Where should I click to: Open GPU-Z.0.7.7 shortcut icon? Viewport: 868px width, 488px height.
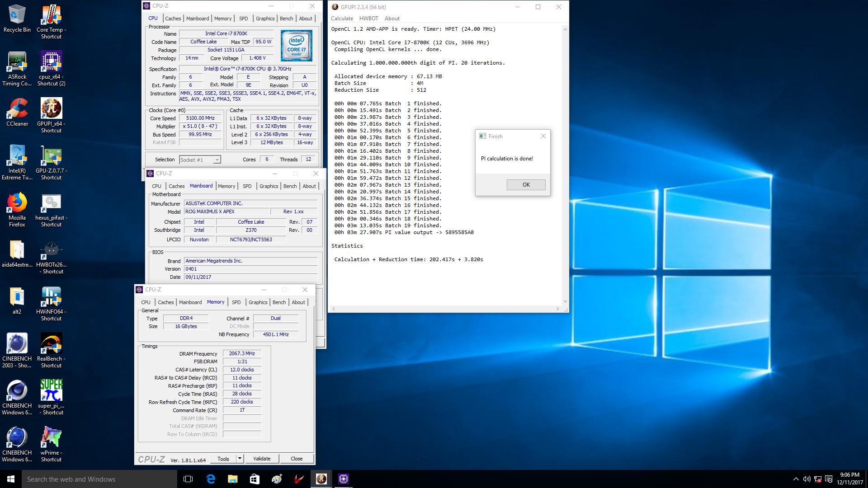[x=51, y=163]
